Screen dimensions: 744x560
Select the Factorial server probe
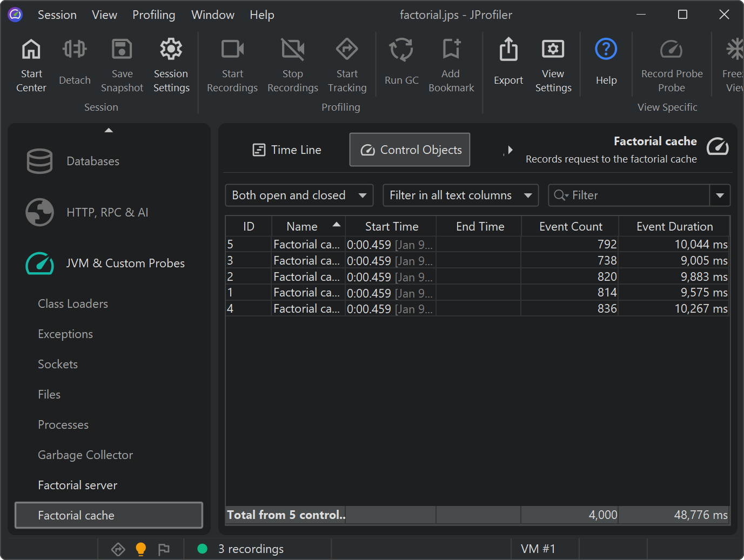tap(78, 485)
